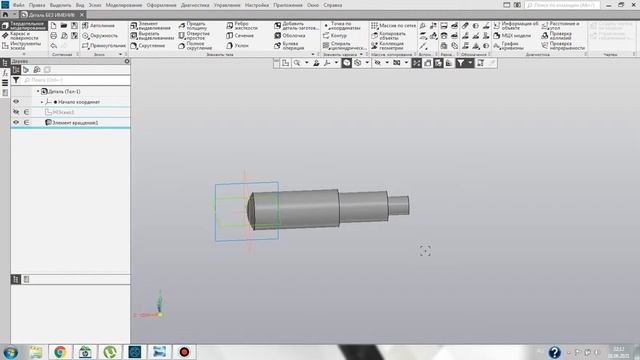Image resolution: width=640 pixels, height=360 pixels.
Task: Click the print icon in toolbar
Action: click(53, 36)
